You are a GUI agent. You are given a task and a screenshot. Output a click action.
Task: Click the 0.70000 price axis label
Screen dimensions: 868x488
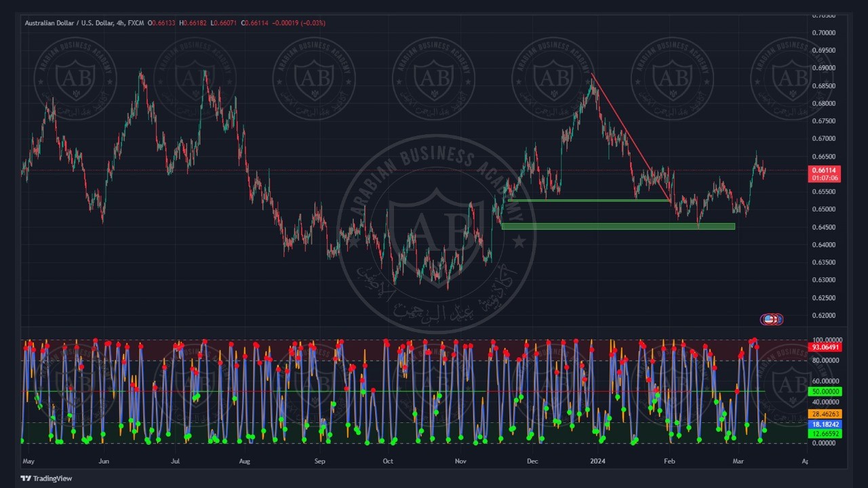pyautogui.click(x=823, y=33)
